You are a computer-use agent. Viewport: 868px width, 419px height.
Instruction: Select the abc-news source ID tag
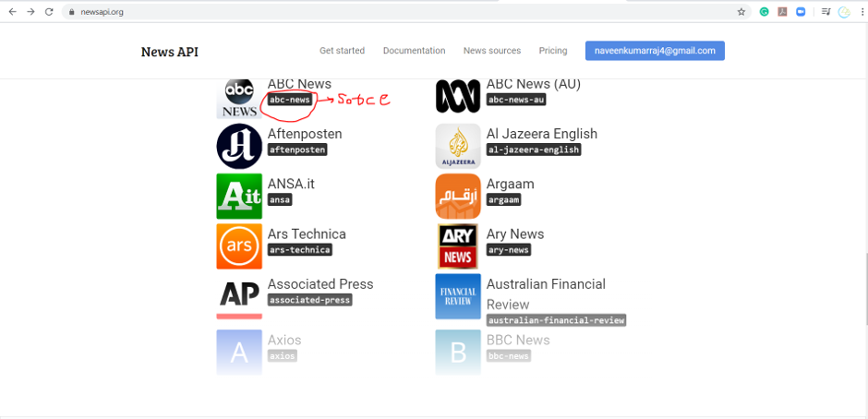pyautogui.click(x=290, y=100)
